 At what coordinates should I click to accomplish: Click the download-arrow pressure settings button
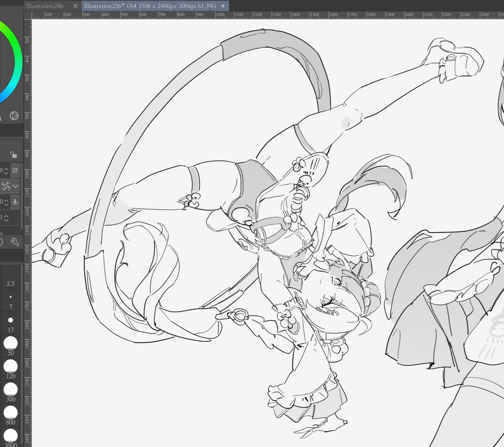tap(15, 202)
